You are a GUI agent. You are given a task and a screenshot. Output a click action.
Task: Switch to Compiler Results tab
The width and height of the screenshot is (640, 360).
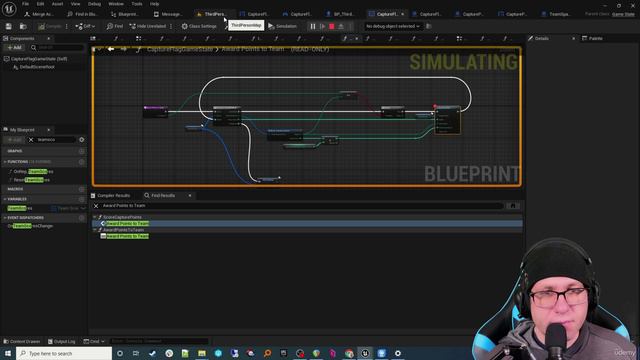coord(110,196)
